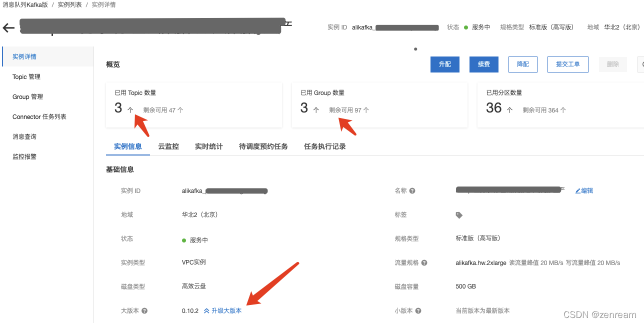Click the 实例列表 breadcrumb link

point(71,4)
